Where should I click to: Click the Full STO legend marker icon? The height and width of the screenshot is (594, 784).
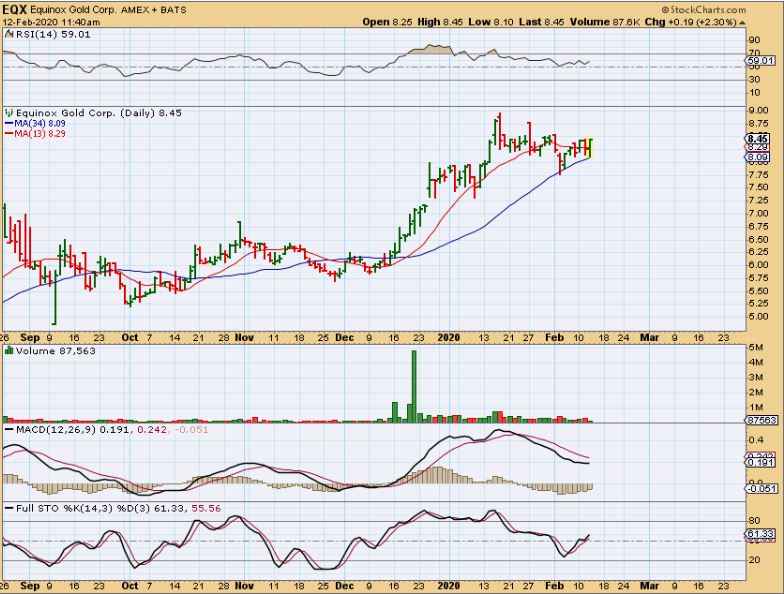pos(7,508)
